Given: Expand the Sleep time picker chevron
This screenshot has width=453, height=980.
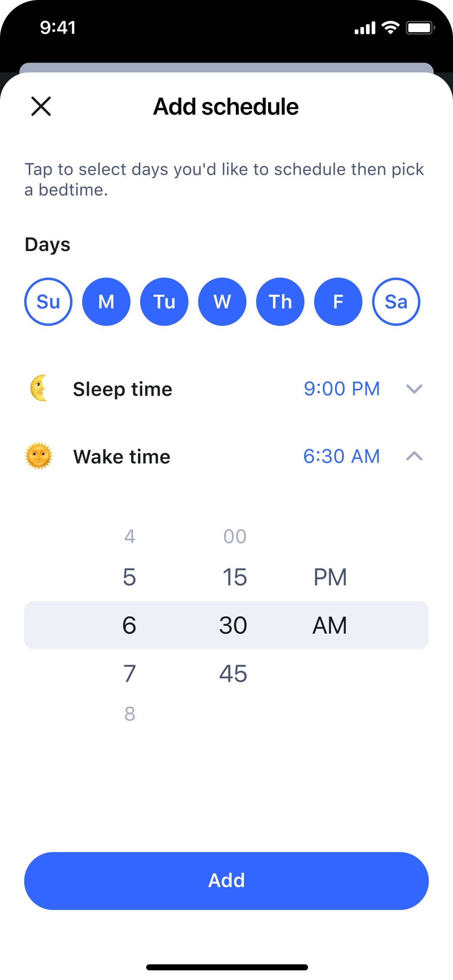Looking at the screenshot, I should pos(414,389).
